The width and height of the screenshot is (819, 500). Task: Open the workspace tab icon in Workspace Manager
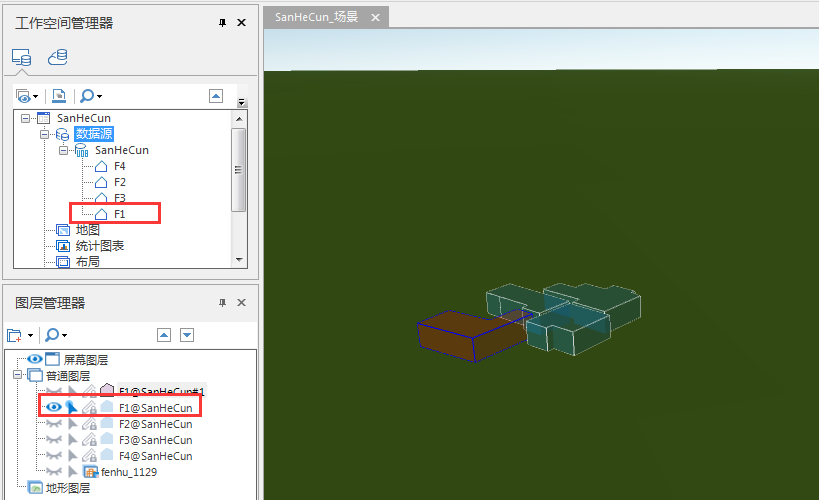[21, 57]
